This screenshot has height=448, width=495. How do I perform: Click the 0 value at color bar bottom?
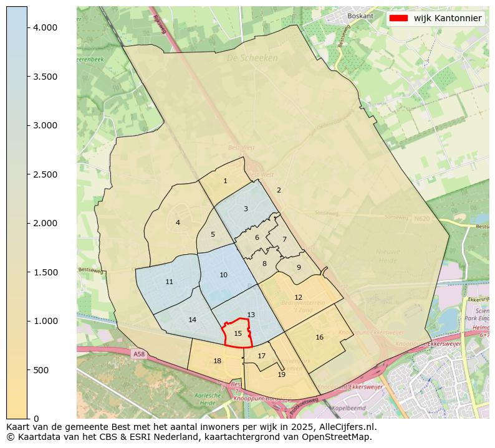pyautogui.click(x=37, y=419)
